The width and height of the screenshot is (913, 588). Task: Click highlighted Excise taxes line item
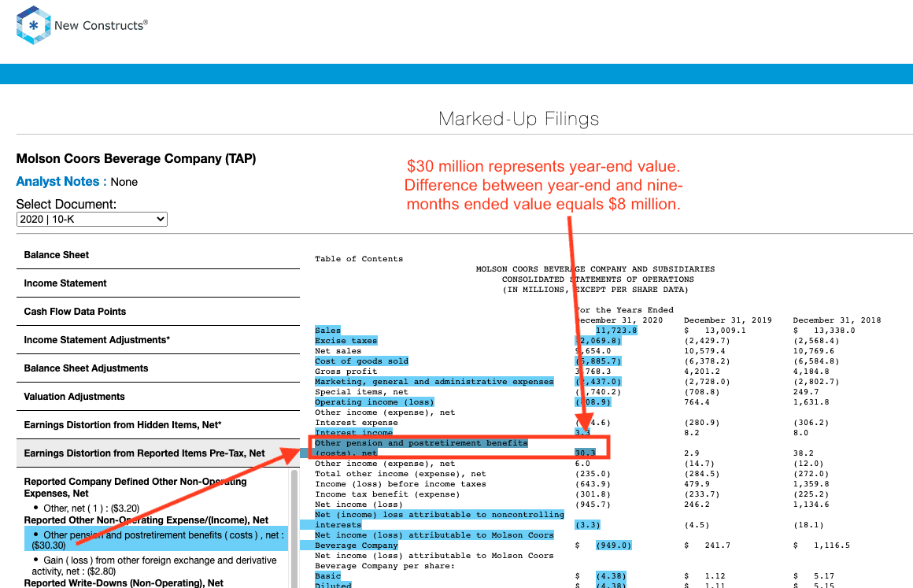coord(346,341)
